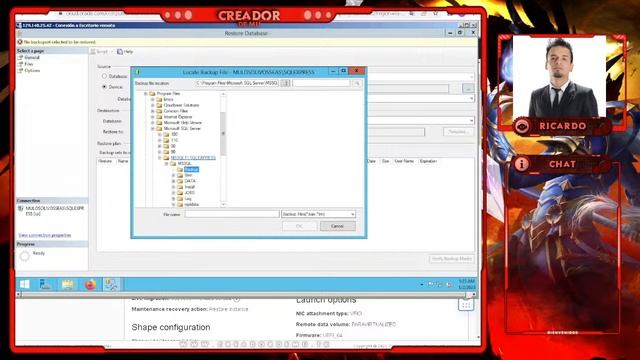This screenshot has width=640, height=360.
Task: Select the Microsoft Help Viewer folder
Action: click(x=182, y=122)
